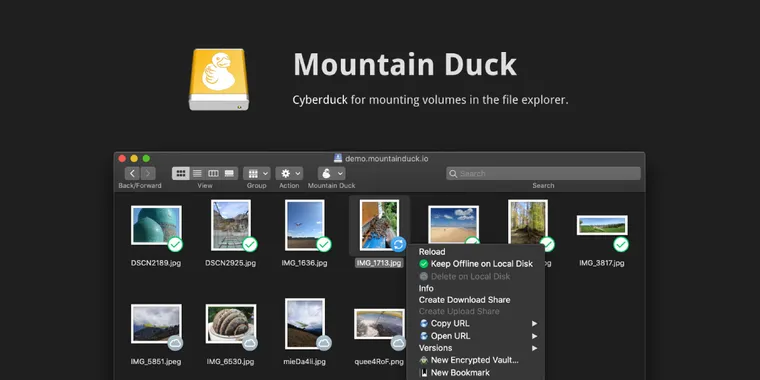Click the Forward navigation arrow

(x=148, y=174)
